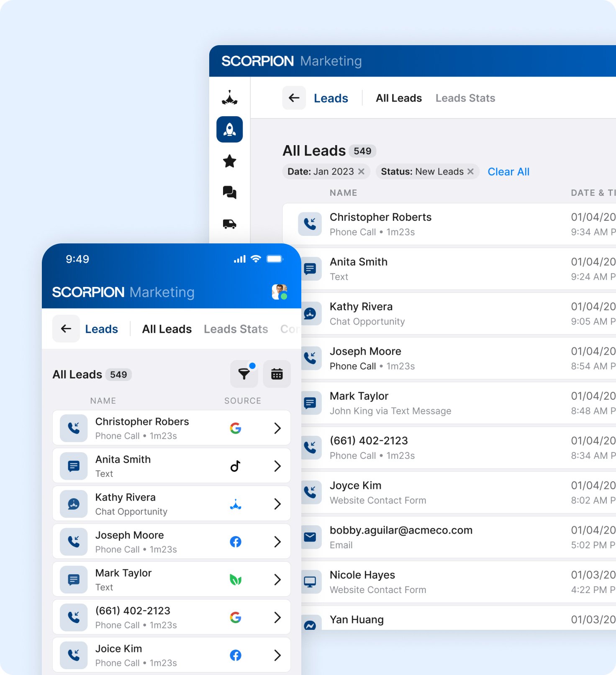Click phone icon for Joyce Kim desktop row

pyautogui.click(x=310, y=492)
